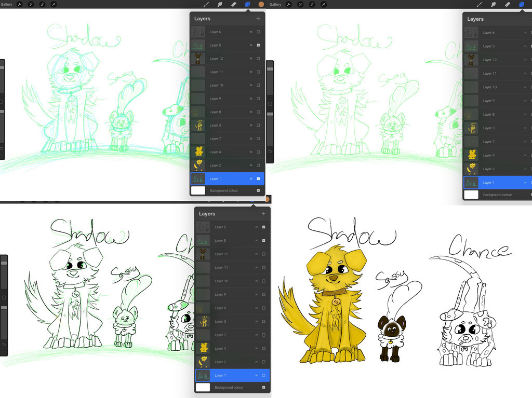The height and width of the screenshot is (398, 532).
Task: Open Adjustments magic wand in top-left screenshot
Action: coord(31,4)
